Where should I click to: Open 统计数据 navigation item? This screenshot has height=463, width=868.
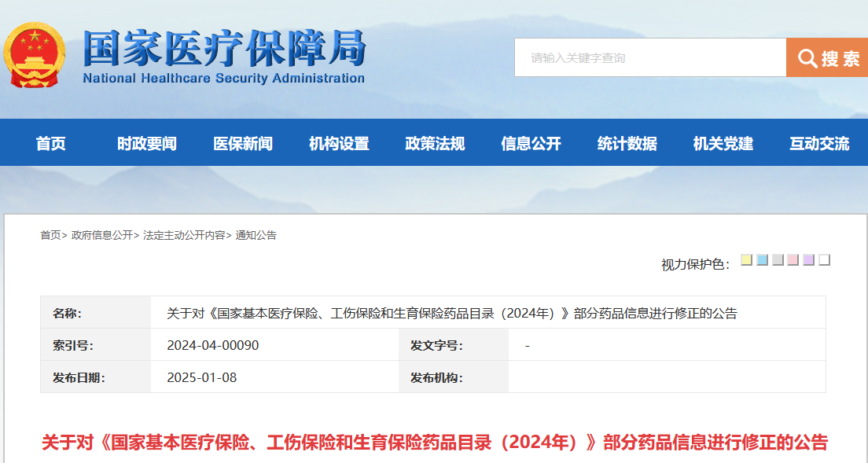[x=627, y=144]
